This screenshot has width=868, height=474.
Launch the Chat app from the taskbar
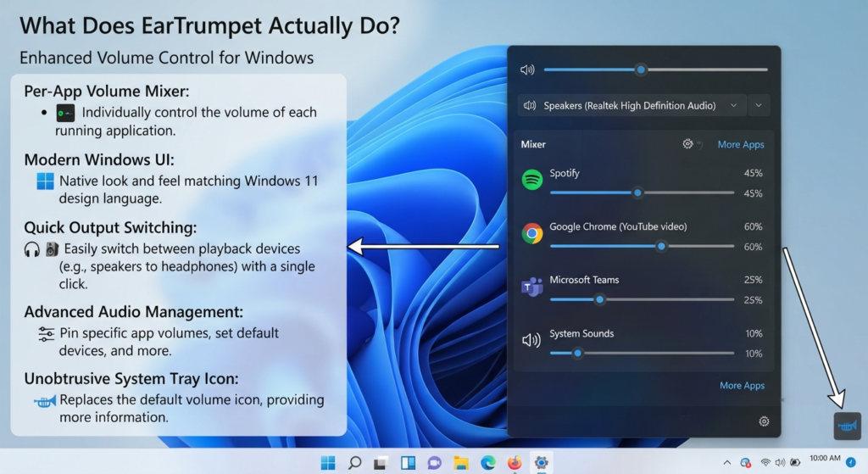[435, 462]
